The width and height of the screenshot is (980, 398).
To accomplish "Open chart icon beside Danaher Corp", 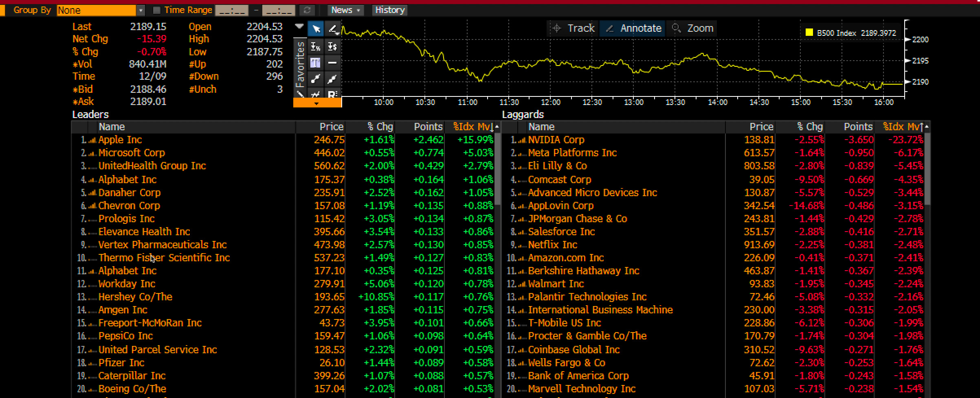I will click(92, 193).
